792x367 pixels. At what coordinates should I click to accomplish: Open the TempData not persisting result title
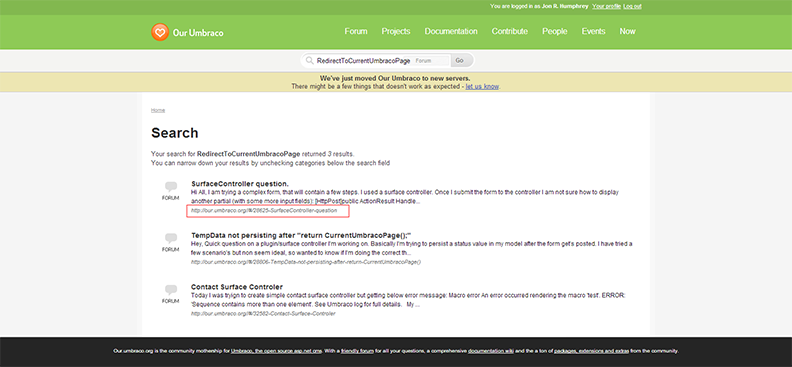tap(302, 235)
